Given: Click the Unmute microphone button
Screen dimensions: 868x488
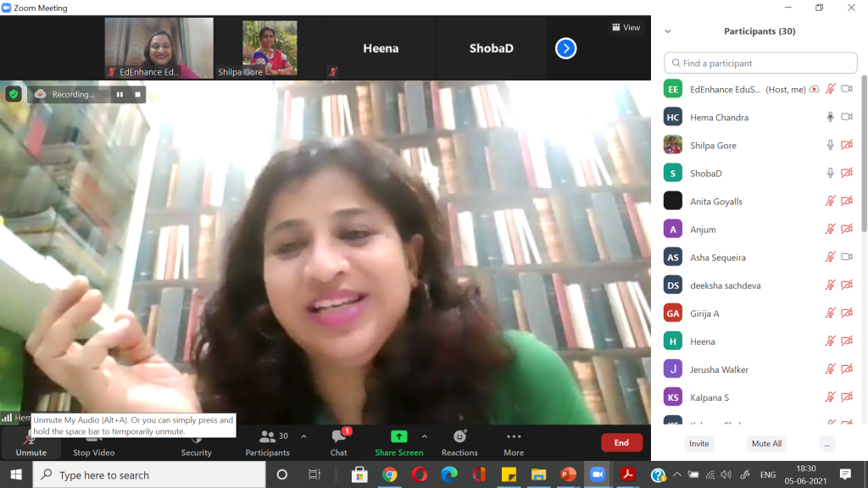Looking at the screenshot, I should pos(31,442).
